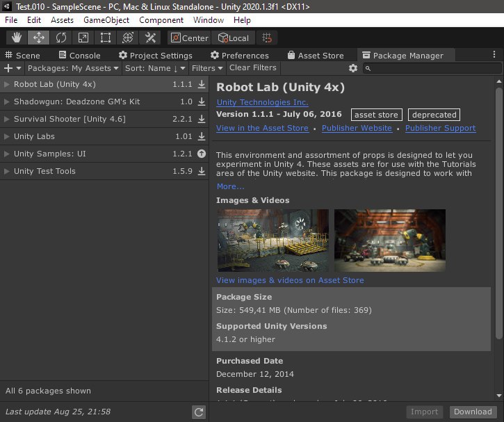Switch to Project Settings tab

155,56
